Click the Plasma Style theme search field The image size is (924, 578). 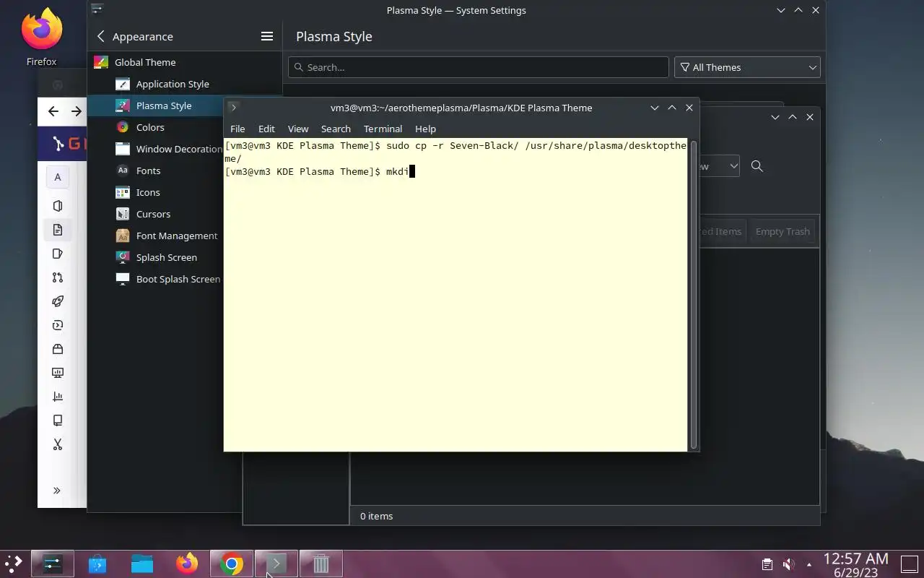pos(479,67)
